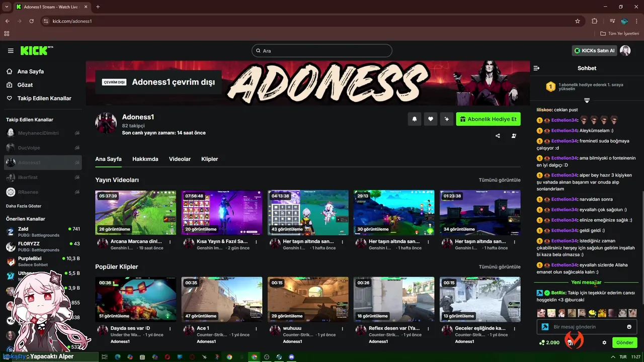The height and width of the screenshot is (362, 644).
Task: Toggle the heart follow button
Action: pos(431,119)
